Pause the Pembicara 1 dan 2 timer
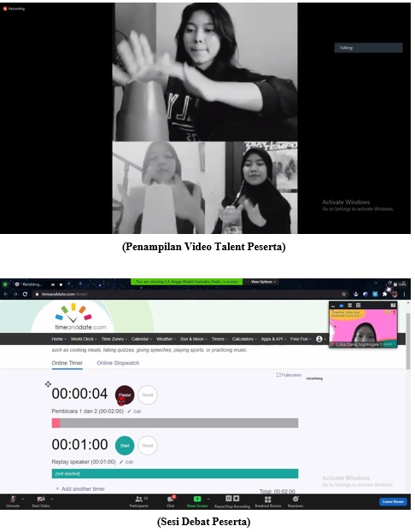The height and width of the screenshot is (532, 415). click(125, 395)
